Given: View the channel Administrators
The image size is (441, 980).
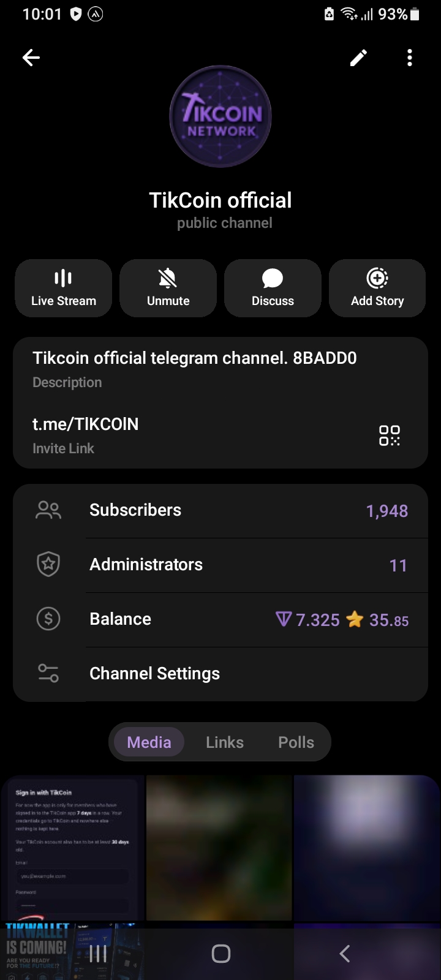Looking at the screenshot, I should pos(221,565).
